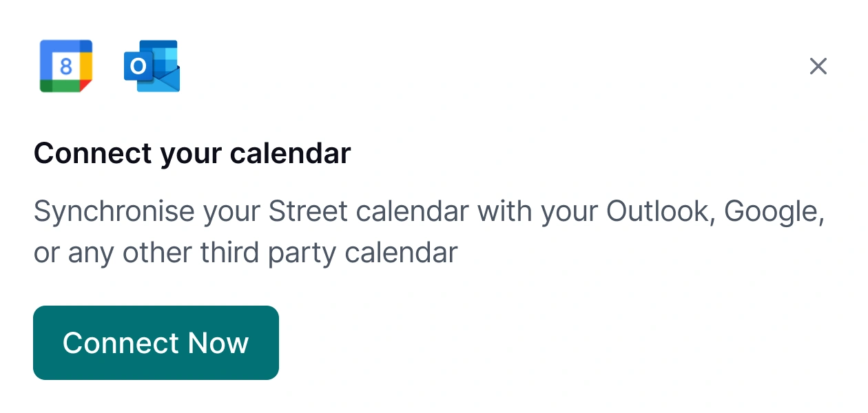Click the blue "O" tile on Outlook icon
The image size is (868, 413).
coord(138,67)
